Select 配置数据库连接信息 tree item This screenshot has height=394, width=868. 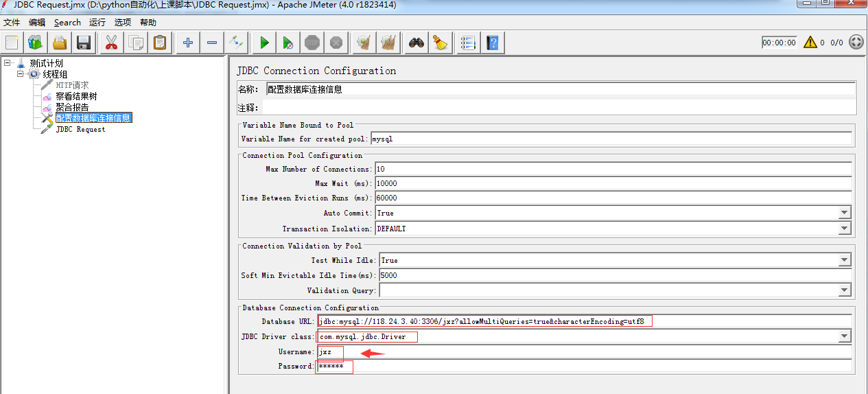(x=93, y=118)
